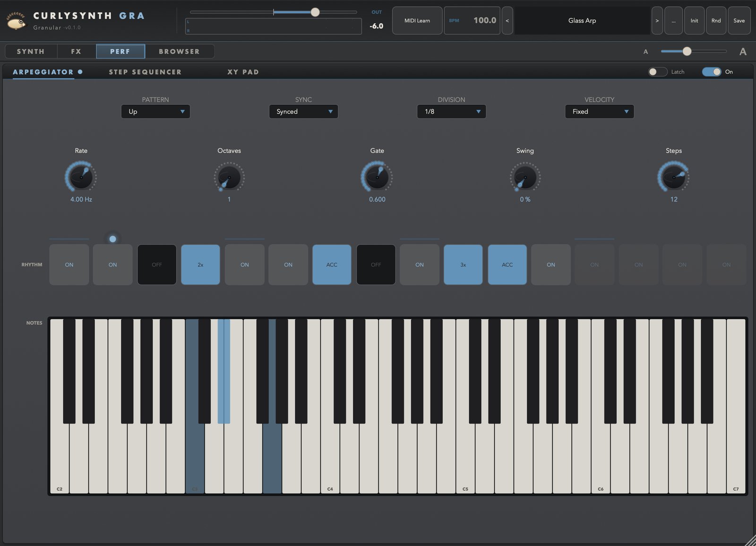The height and width of the screenshot is (546, 756).
Task: Click the resize grip at window corner
Action: point(750,540)
